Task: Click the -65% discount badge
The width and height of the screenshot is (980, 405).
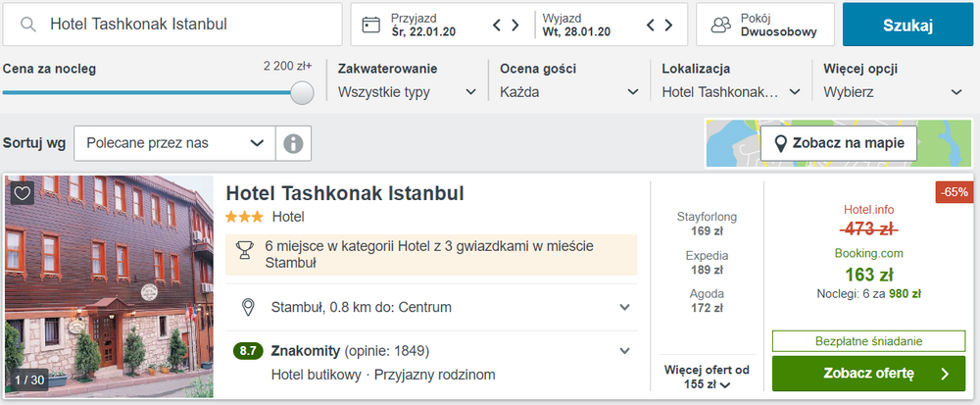Action: pyautogui.click(x=955, y=192)
